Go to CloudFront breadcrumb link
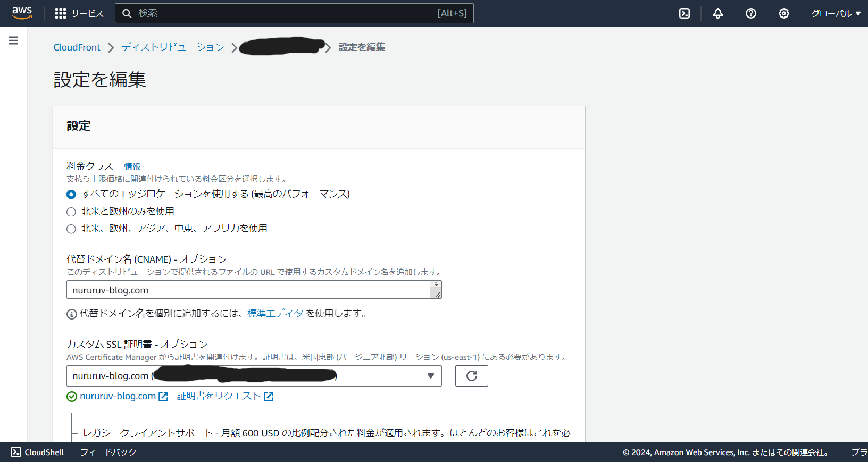 (x=77, y=47)
